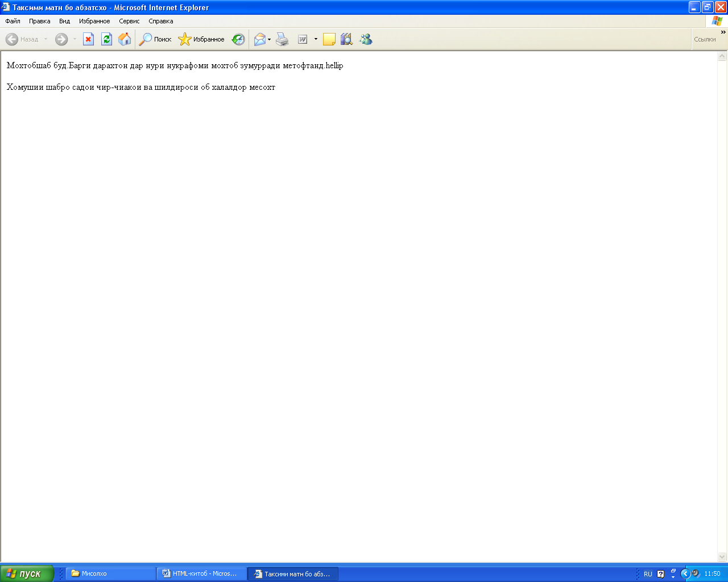
Task: Expand hidden tray icons arrow
Action: tap(685, 573)
